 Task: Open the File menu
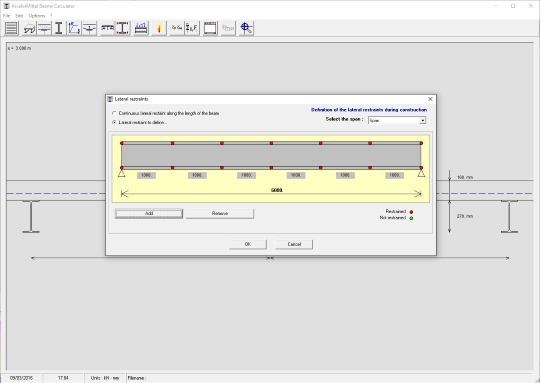(x=7, y=16)
